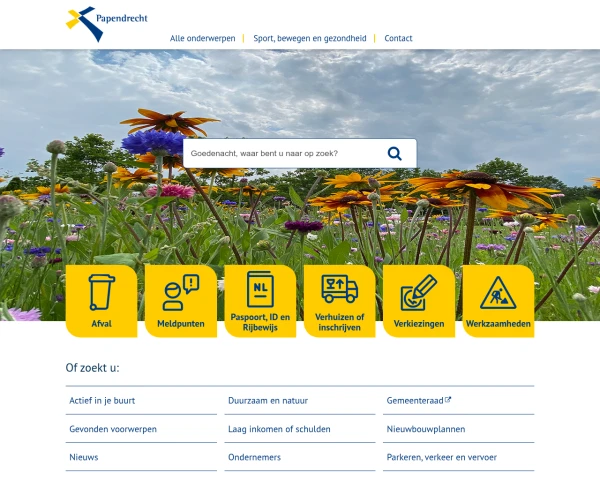
Task: Open the Gevonden voorwerpen link
Action: click(x=113, y=429)
